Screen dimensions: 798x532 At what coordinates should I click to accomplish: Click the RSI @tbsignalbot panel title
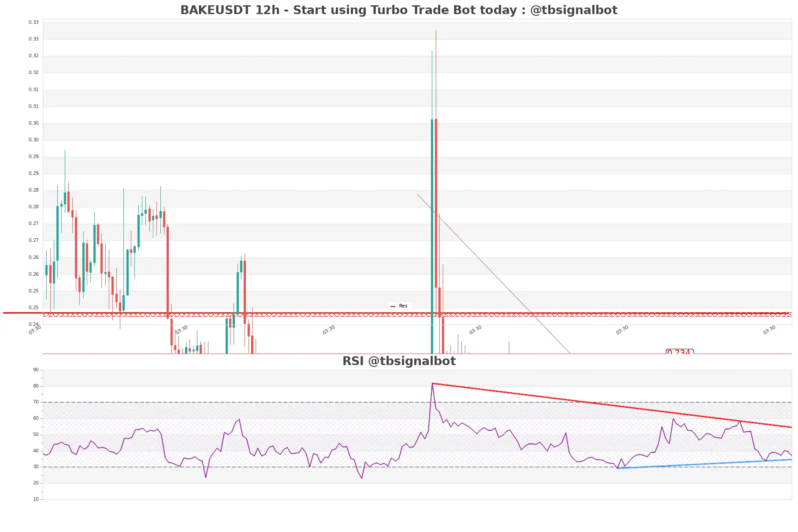[x=399, y=361]
